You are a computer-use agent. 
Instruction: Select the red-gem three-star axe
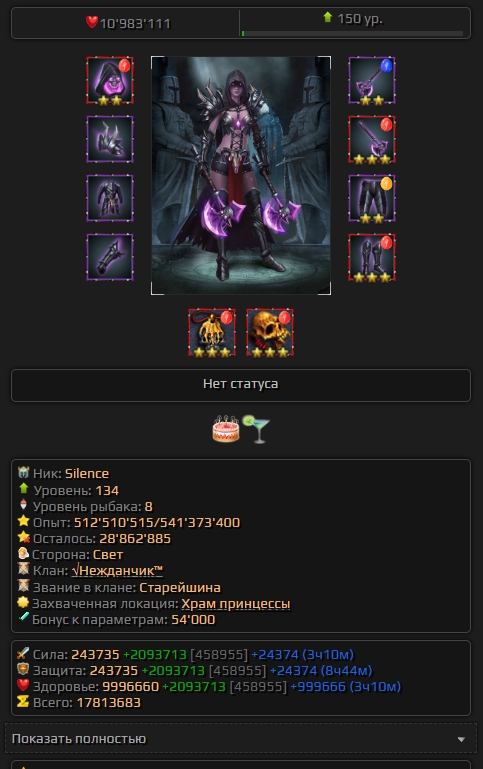(372, 139)
